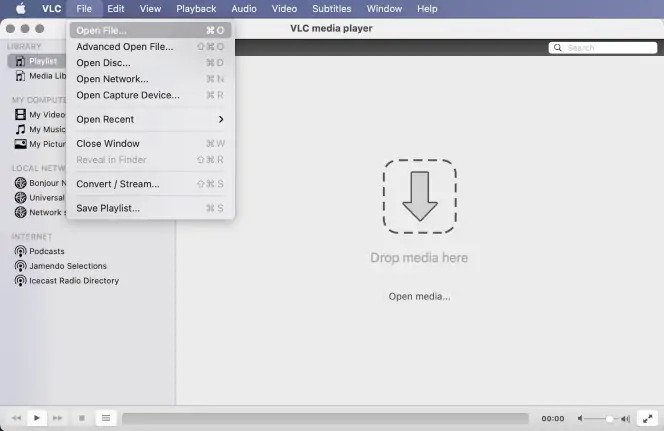Choose Close Window menu entry

click(x=150, y=144)
